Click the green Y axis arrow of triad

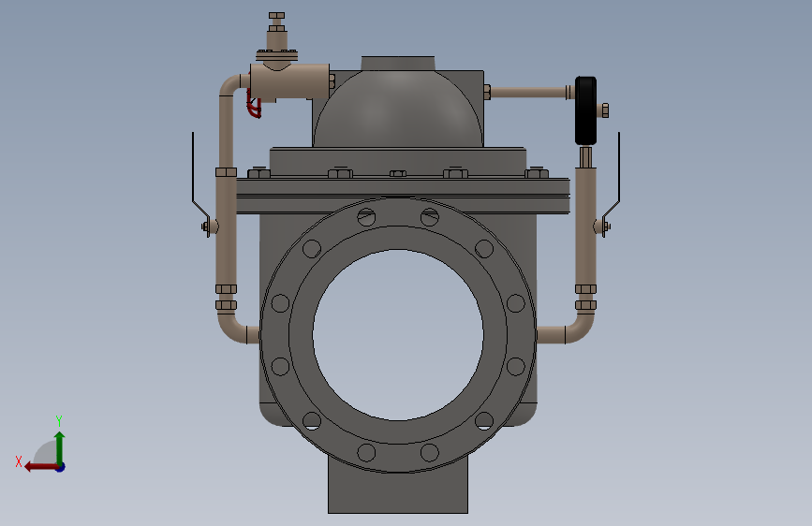point(60,447)
